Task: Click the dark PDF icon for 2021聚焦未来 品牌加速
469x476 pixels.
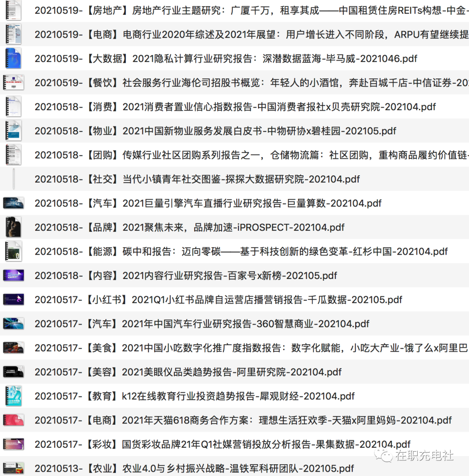Action: click(x=13, y=227)
